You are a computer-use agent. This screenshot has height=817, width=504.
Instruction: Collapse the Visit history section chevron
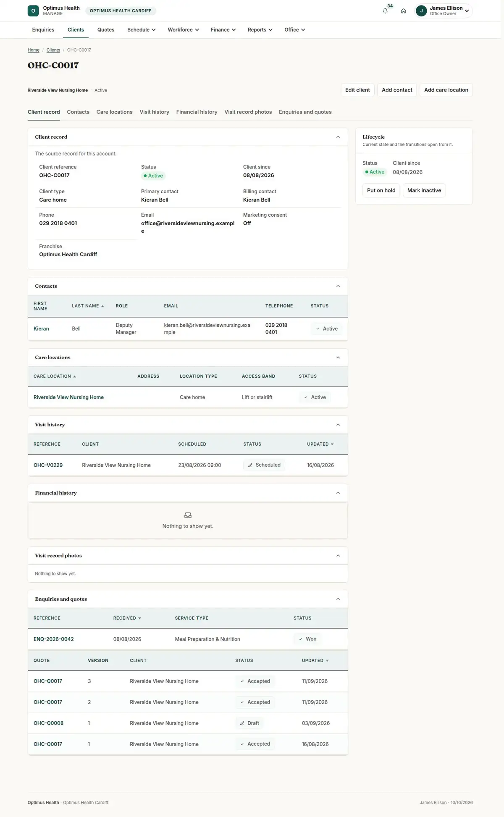coord(338,425)
